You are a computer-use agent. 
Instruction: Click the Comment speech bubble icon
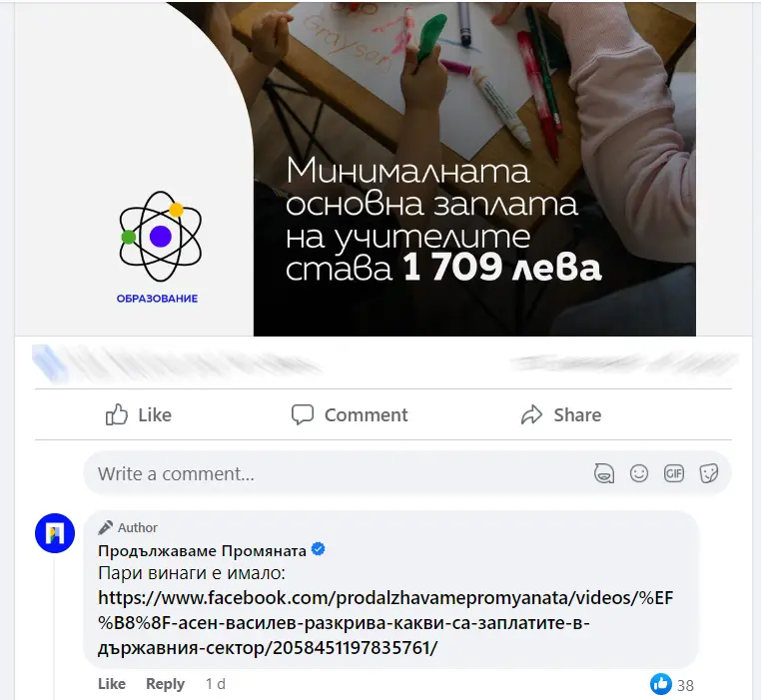[303, 415]
